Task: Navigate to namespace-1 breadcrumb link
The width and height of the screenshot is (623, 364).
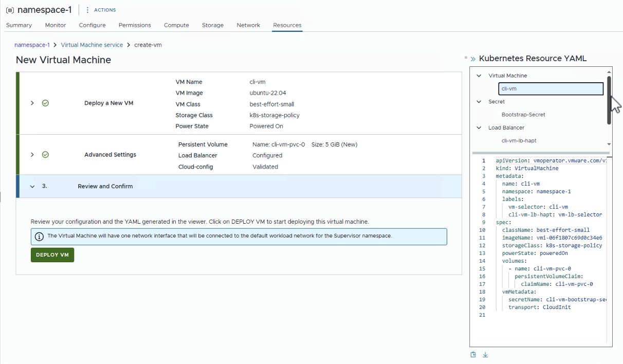Action: 32,45
